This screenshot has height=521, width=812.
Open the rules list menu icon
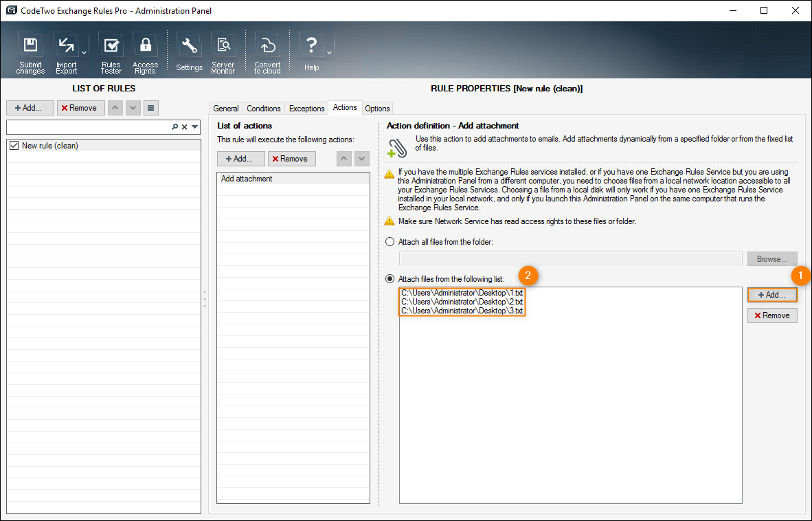(150, 108)
